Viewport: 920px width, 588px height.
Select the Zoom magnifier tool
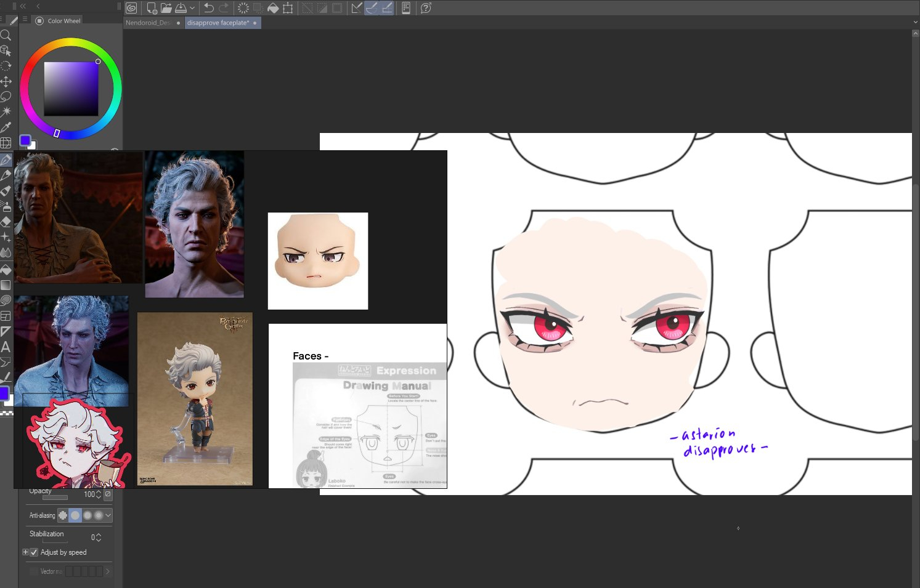[6, 35]
